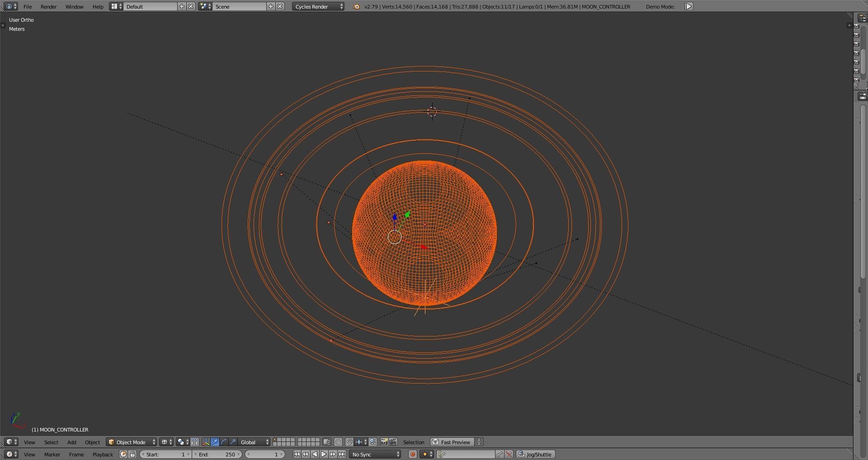Image resolution: width=868 pixels, height=460 pixels.
Task: Click the OpenGL render animation clapperboard icon
Action: pyautogui.click(x=393, y=442)
